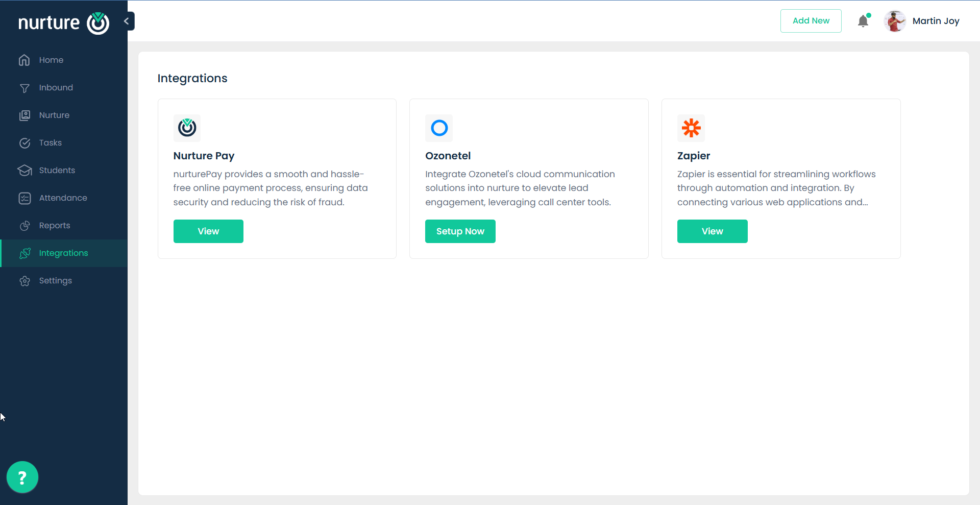Collapse the sidebar with the chevron
Screen dimensions: 980x505
tap(127, 21)
